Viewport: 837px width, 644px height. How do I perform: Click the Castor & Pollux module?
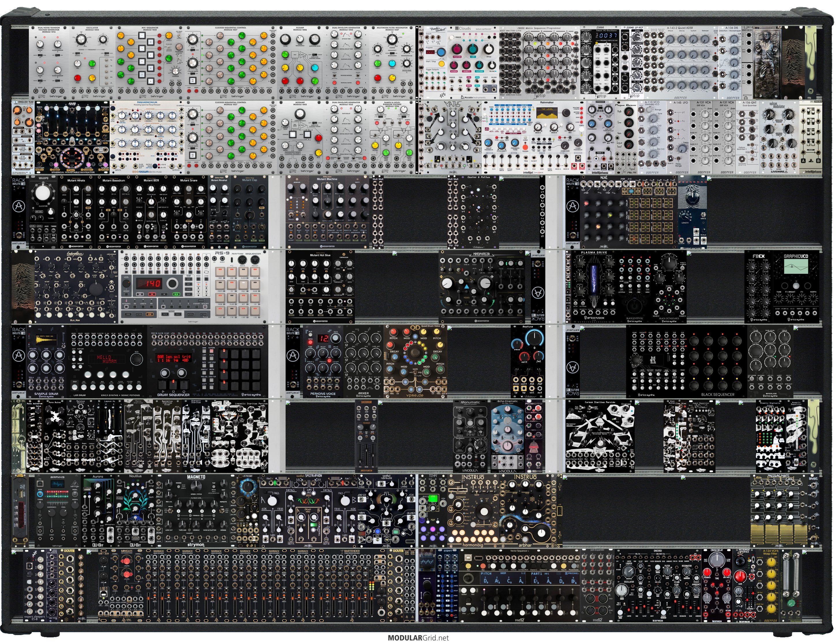(478, 212)
